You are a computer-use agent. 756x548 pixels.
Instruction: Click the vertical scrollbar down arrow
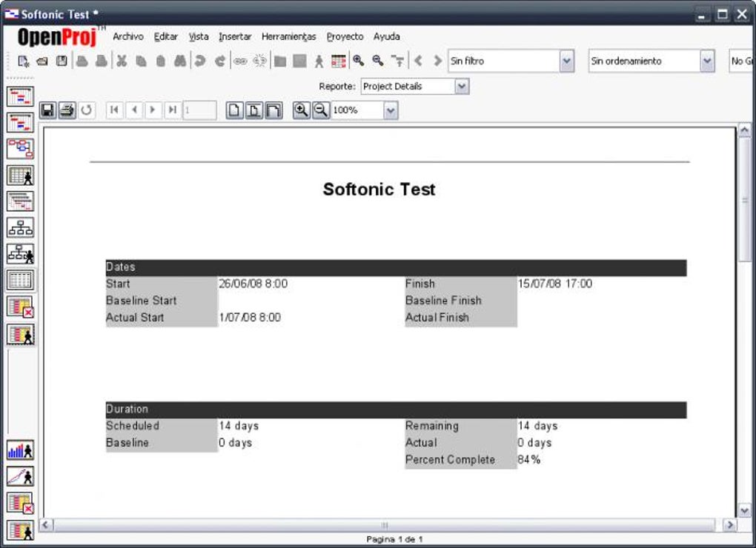pos(744,509)
